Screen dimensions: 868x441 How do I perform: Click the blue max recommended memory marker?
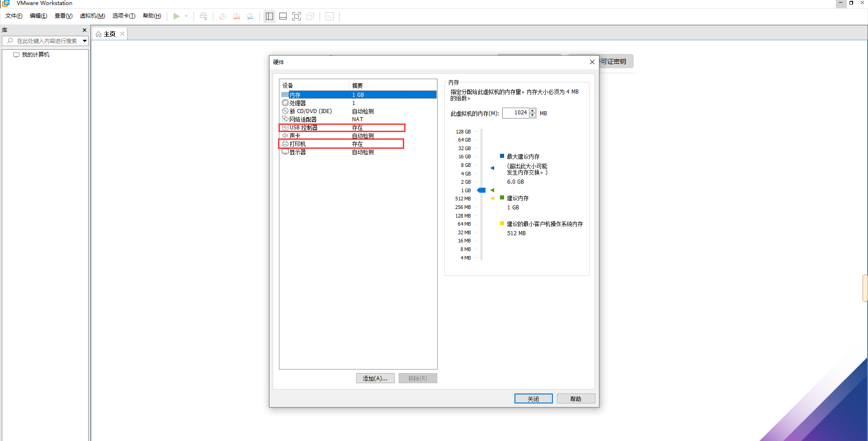tap(492, 168)
